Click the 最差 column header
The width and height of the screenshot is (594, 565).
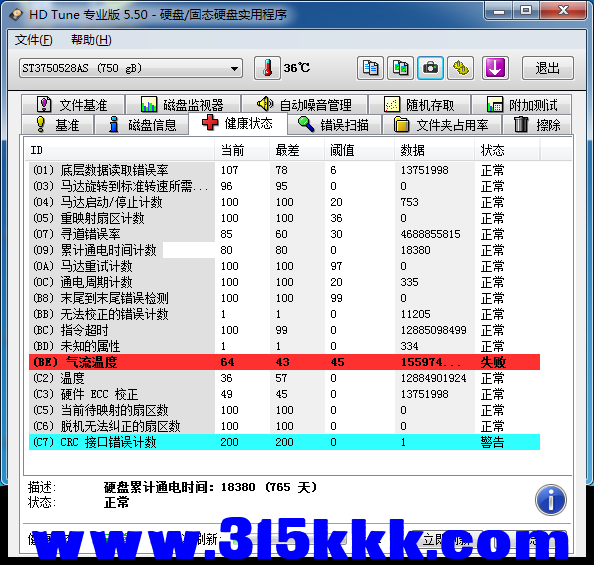click(x=297, y=150)
